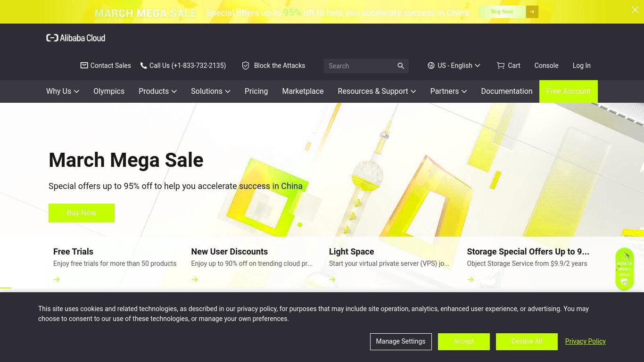Click the Cart text label

coord(514,66)
